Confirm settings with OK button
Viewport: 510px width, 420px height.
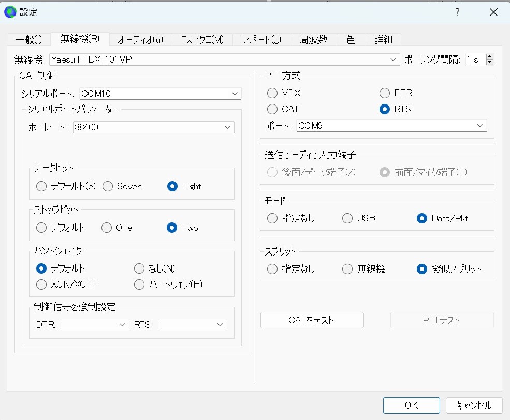[x=412, y=406]
